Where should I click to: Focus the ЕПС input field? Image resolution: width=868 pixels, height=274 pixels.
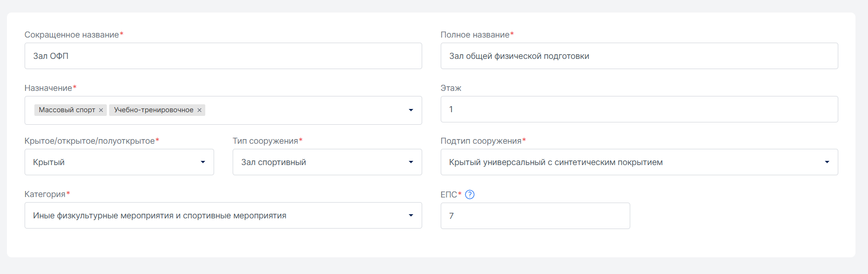[535, 216]
